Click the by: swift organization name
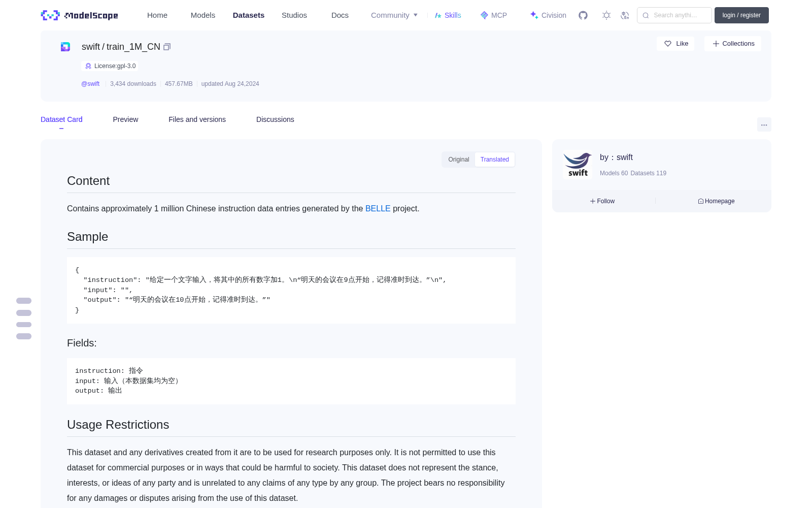Viewport: 812px width, 508px height. click(616, 157)
